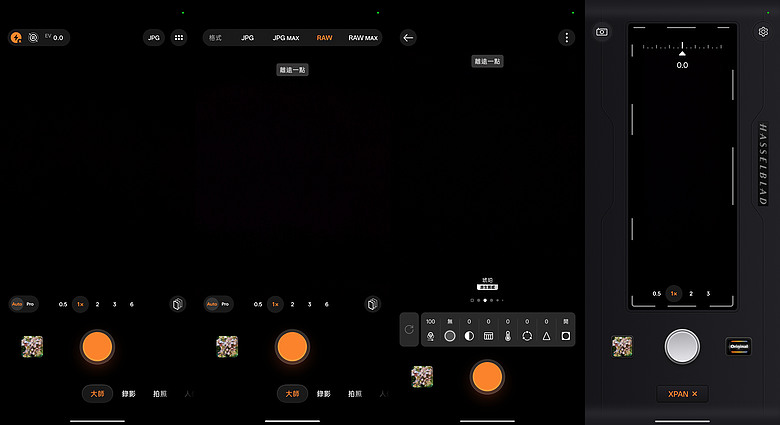This screenshot has height=425, width=780.
Task: Select 6 zoom in the leftmost screen
Action: pyautogui.click(x=132, y=304)
